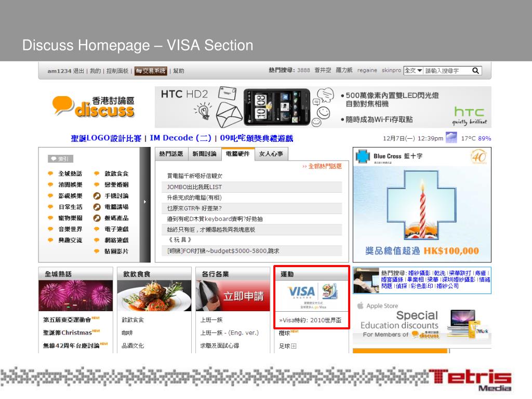The height and width of the screenshot is (399, 532).
Task: Open the FOR打機 budget$5000-5800 thread
Action: click(x=223, y=251)
